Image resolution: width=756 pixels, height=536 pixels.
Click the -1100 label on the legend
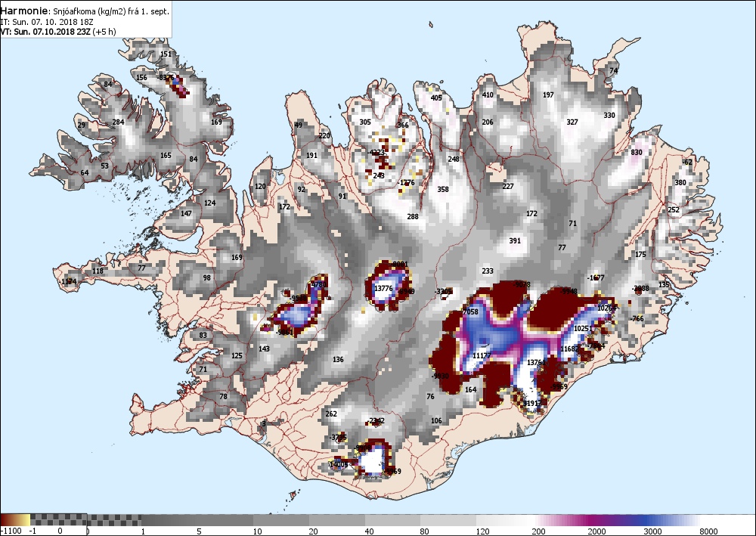click(x=11, y=531)
